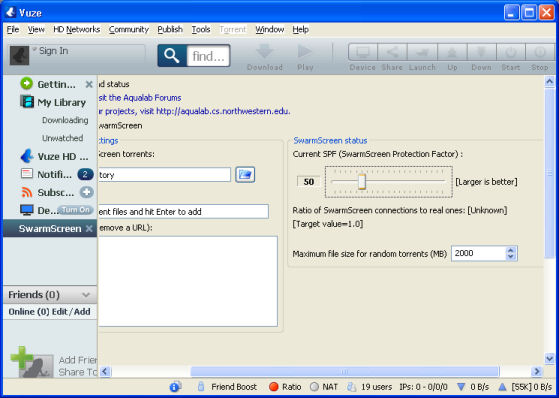Click the Stop toolbar button
This screenshot has width=559, height=398.
click(539, 52)
